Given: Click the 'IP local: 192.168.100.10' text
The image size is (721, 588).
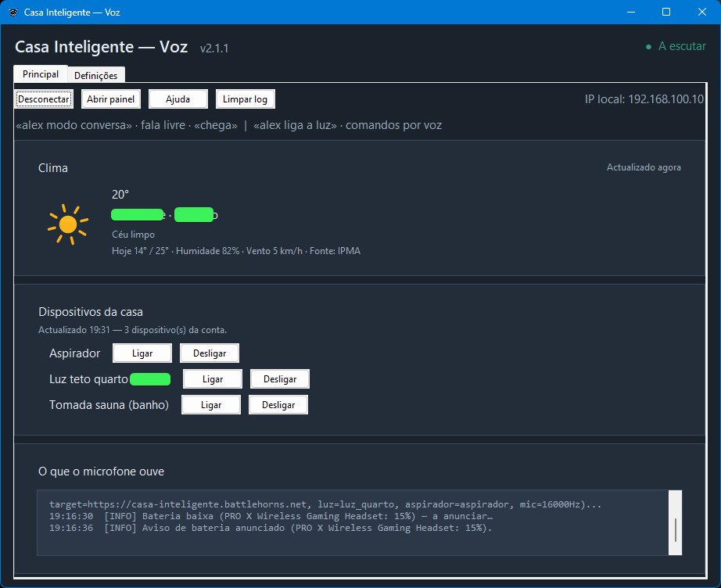Looking at the screenshot, I should 644,99.
